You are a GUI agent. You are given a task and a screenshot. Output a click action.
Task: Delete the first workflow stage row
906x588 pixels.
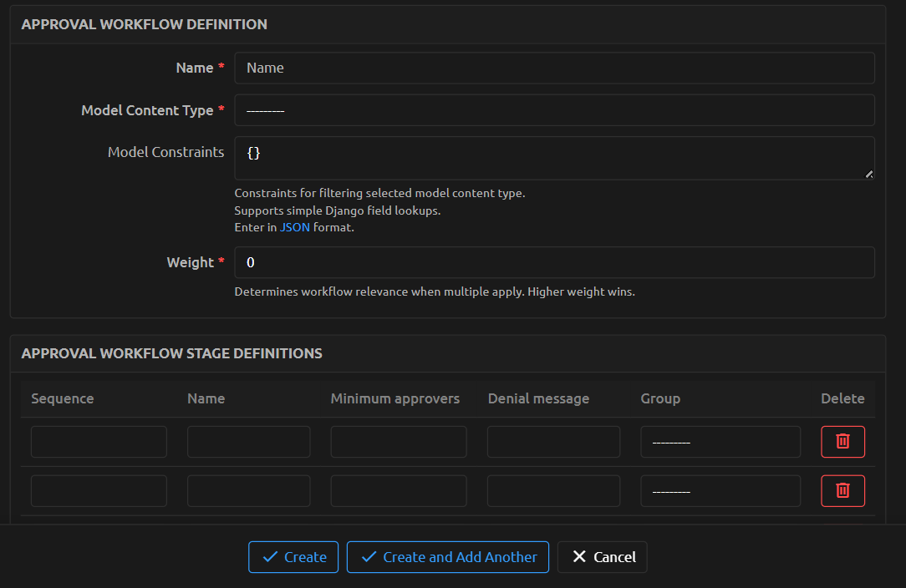pos(842,441)
